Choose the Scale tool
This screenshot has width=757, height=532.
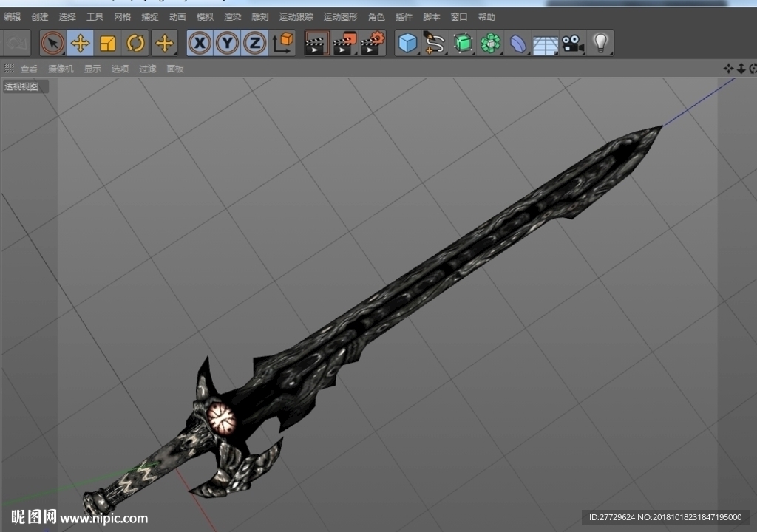(x=108, y=44)
